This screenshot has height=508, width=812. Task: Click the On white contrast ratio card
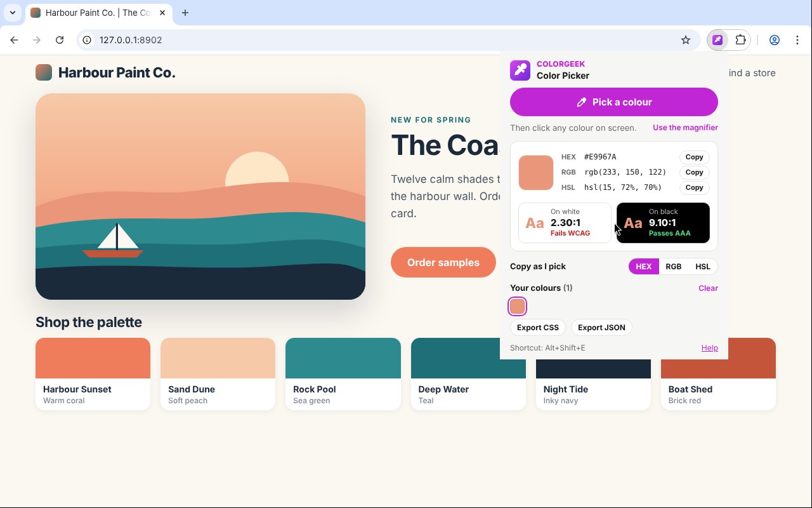565,223
